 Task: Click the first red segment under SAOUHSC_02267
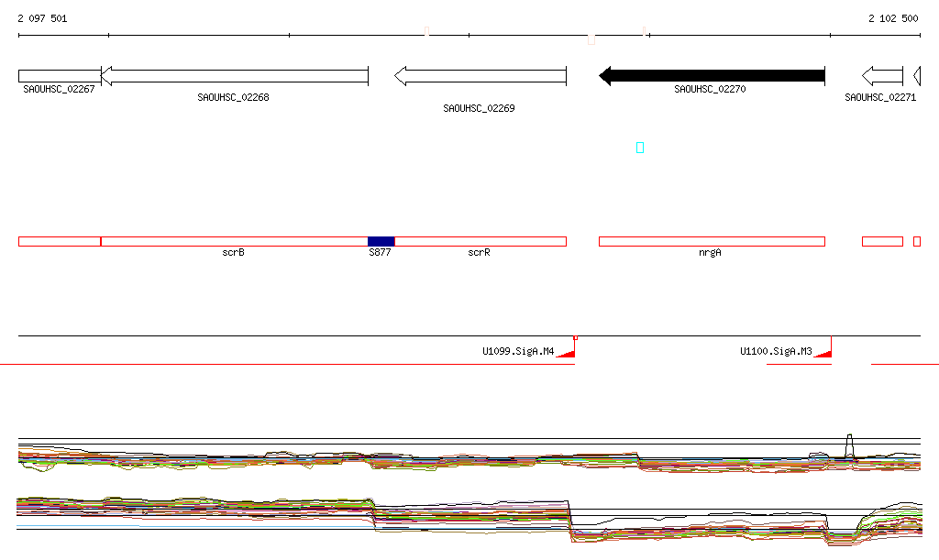[x=60, y=242]
